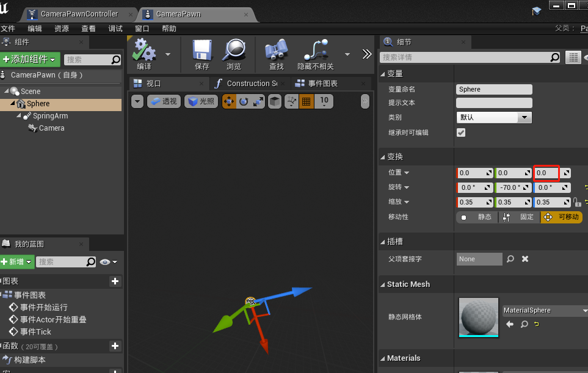Click the property matrix grid icon in 细节

pos(573,57)
